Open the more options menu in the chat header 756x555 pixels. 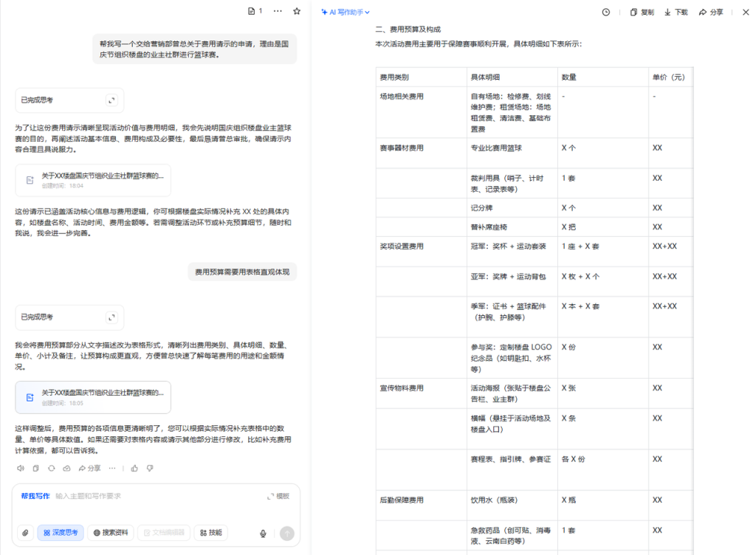click(x=278, y=12)
